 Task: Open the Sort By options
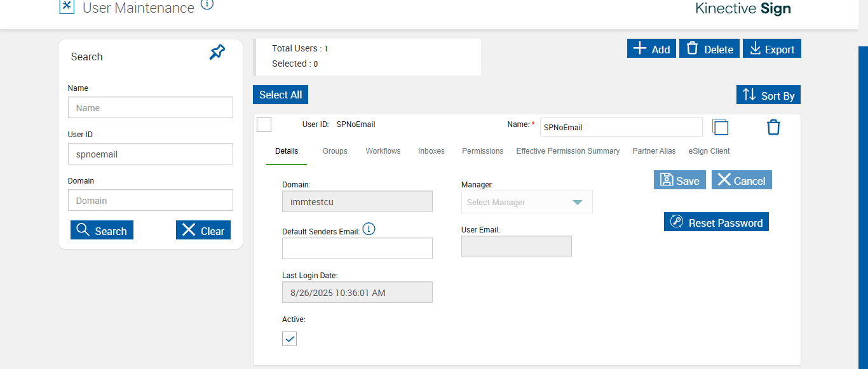(x=769, y=95)
